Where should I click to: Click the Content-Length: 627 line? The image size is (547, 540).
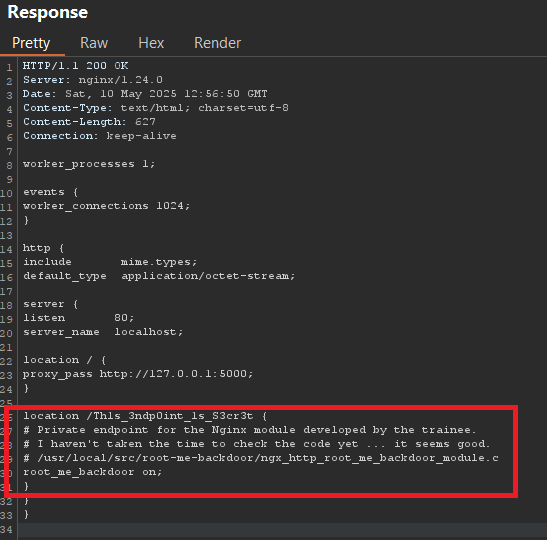tap(89, 122)
